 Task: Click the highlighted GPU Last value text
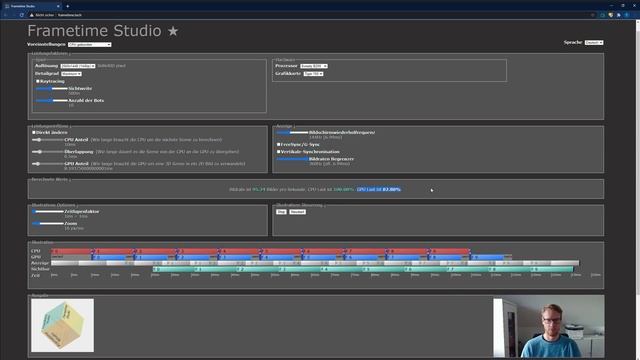378,189
